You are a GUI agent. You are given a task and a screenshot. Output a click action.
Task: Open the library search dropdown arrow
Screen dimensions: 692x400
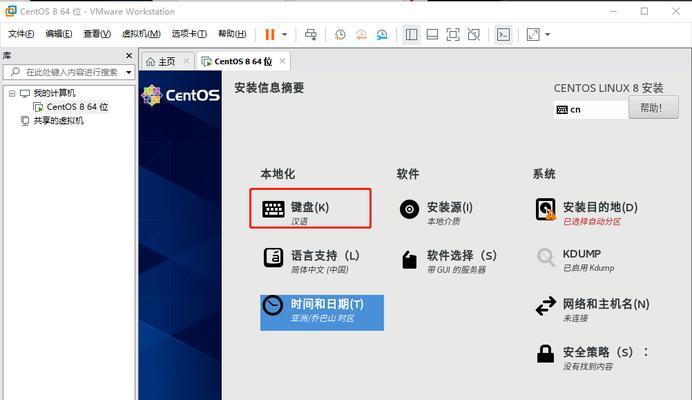129,72
